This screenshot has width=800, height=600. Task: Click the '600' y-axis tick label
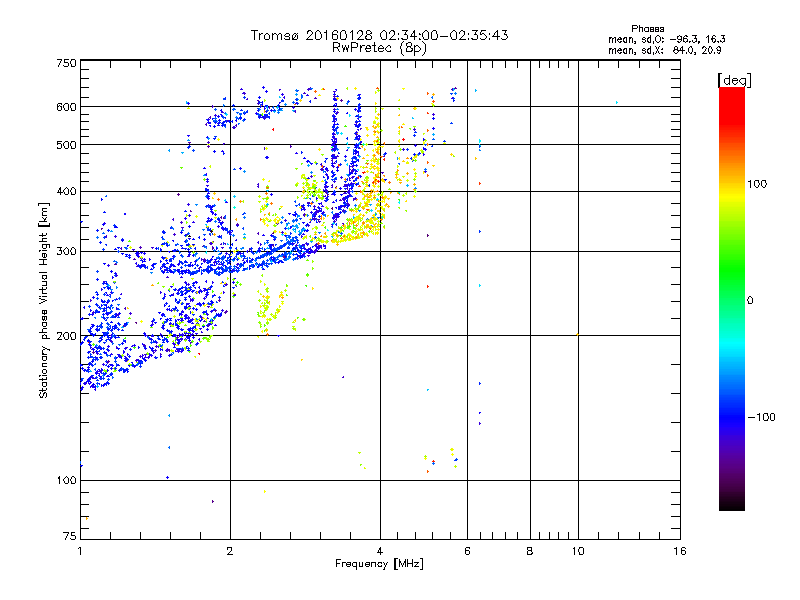(x=66, y=107)
